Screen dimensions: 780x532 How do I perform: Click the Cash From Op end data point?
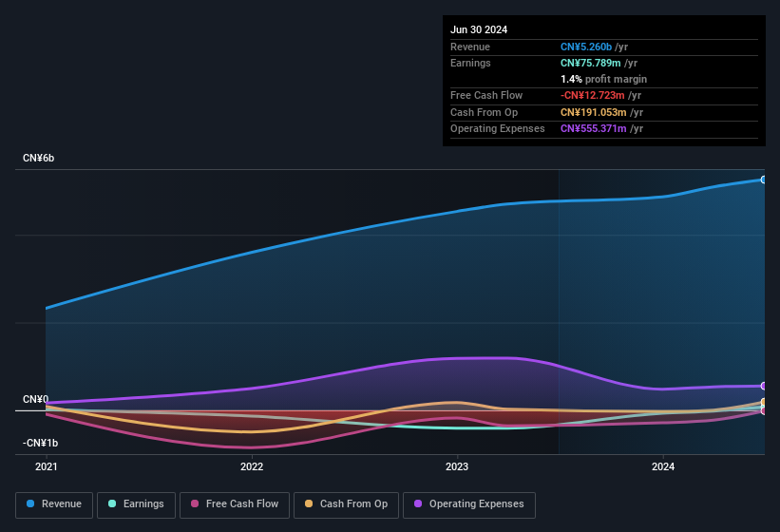(764, 402)
